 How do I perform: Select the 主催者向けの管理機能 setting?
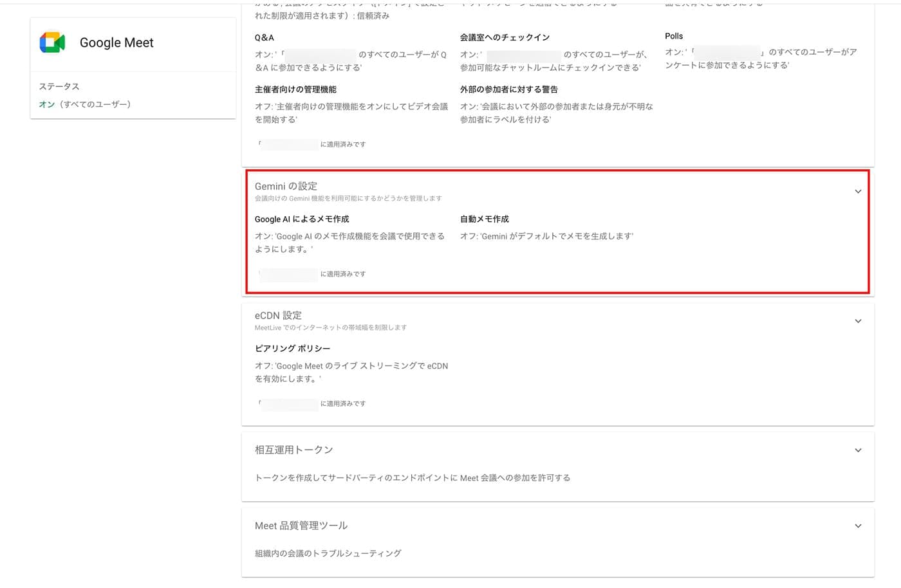click(x=295, y=89)
